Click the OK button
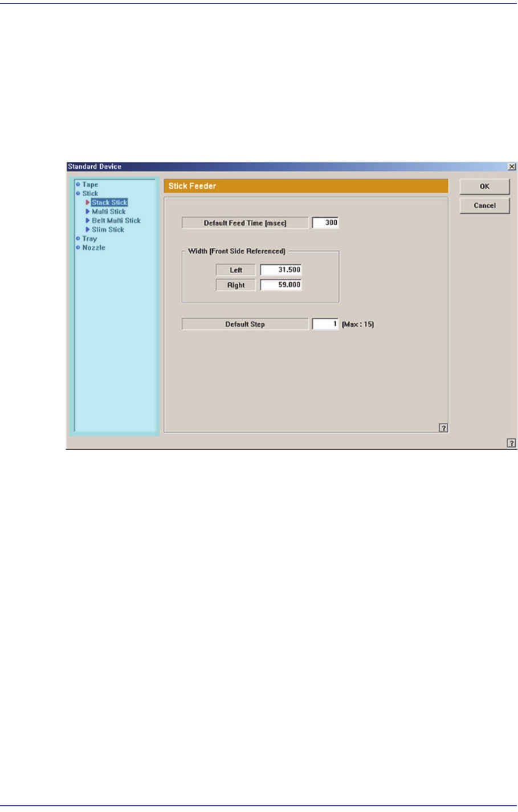Viewport: 518px width, 812px height. coord(484,186)
